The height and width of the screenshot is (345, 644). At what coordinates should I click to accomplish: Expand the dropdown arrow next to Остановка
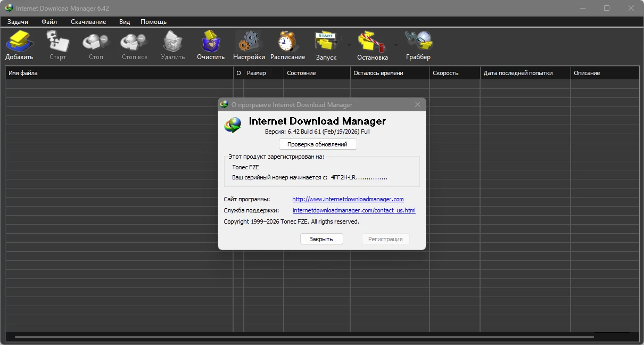pos(395,45)
